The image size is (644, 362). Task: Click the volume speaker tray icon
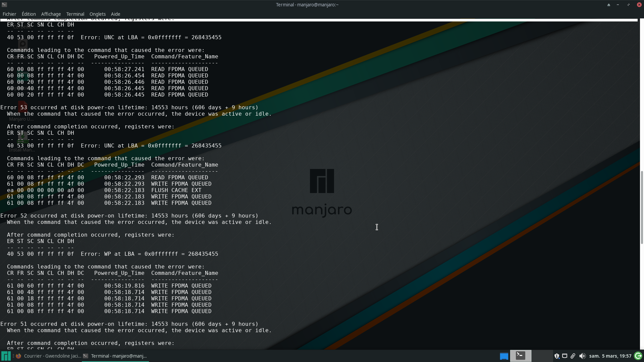click(x=582, y=356)
